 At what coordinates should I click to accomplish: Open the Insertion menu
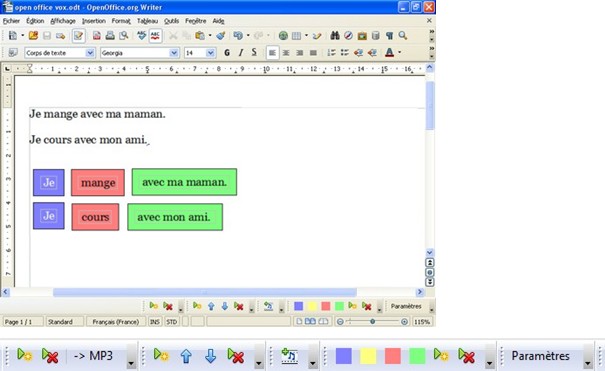click(93, 21)
